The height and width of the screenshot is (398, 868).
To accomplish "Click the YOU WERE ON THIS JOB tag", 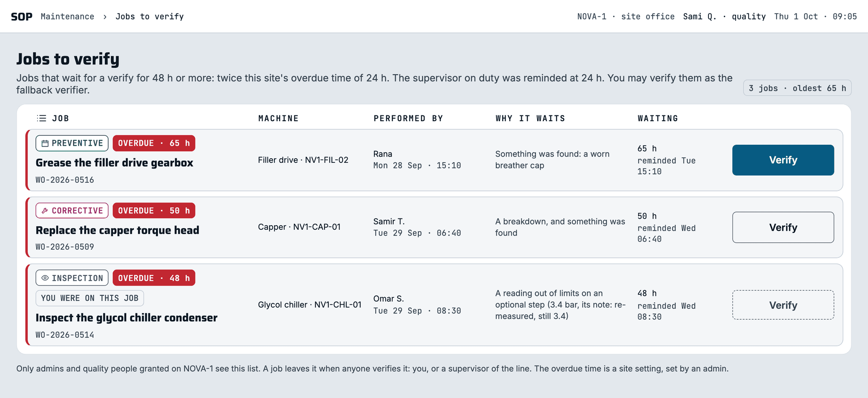I will 90,298.
